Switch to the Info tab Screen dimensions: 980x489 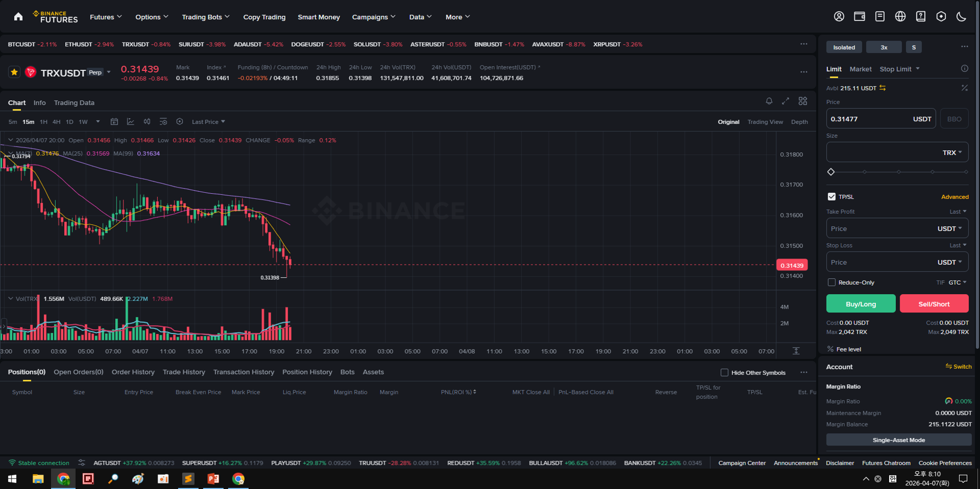(39, 102)
